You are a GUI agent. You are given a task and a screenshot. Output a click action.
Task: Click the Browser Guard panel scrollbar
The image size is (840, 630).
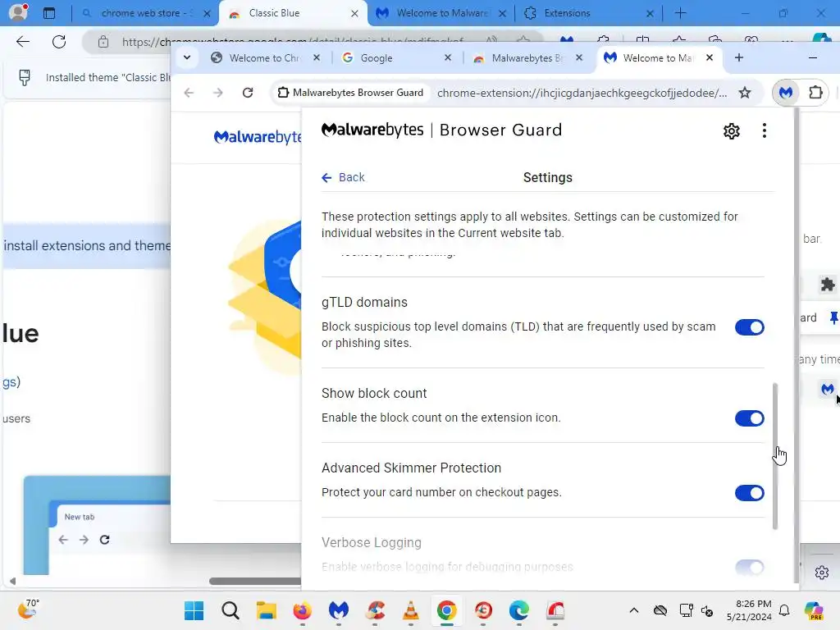tap(774, 456)
